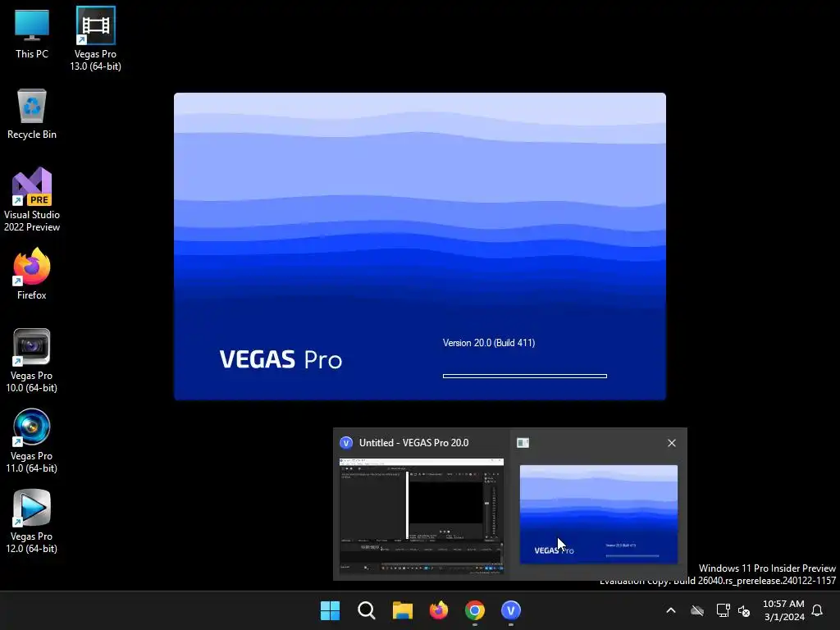Open File Explorer from the taskbar

click(x=402, y=610)
